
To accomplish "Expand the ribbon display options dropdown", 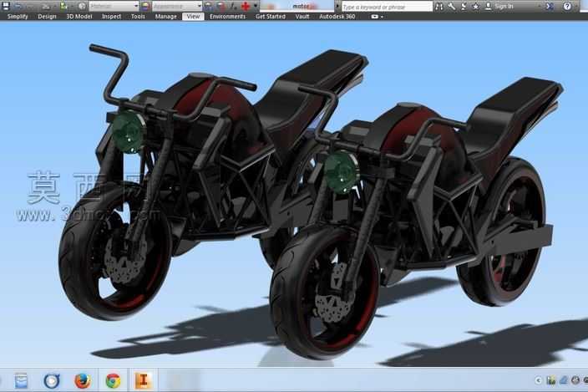I will click(377, 17).
